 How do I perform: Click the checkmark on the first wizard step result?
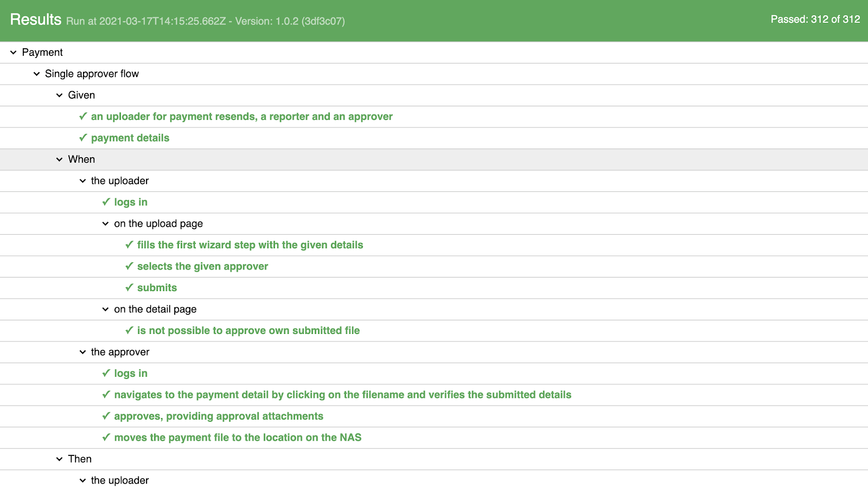pos(129,244)
